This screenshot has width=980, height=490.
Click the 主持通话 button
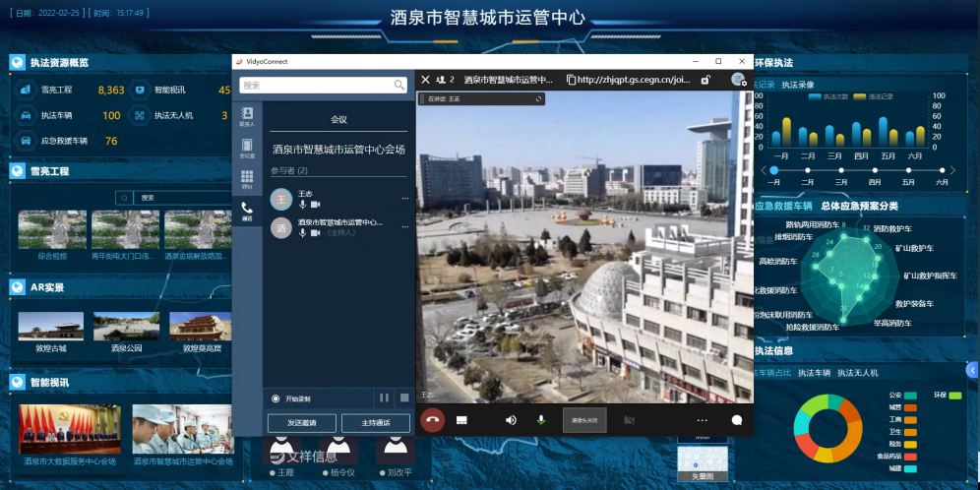point(376,423)
